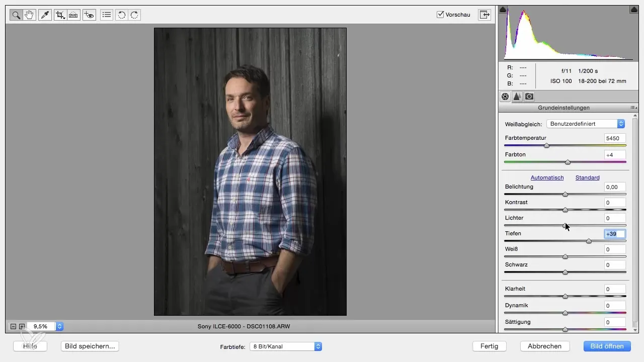644x362 pixels.
Task: Uncheck the Vorschau preview checkbox
Action: coord(440,15)
